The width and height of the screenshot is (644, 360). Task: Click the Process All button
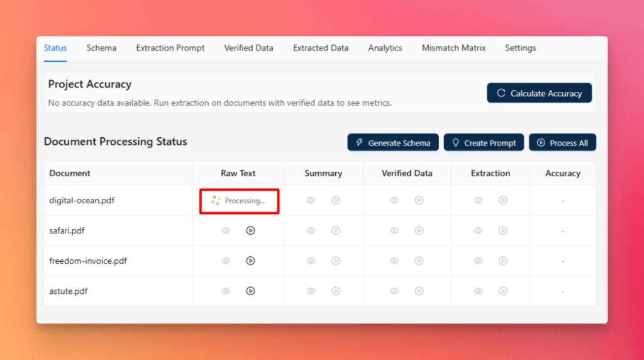(x=562, y=143)
